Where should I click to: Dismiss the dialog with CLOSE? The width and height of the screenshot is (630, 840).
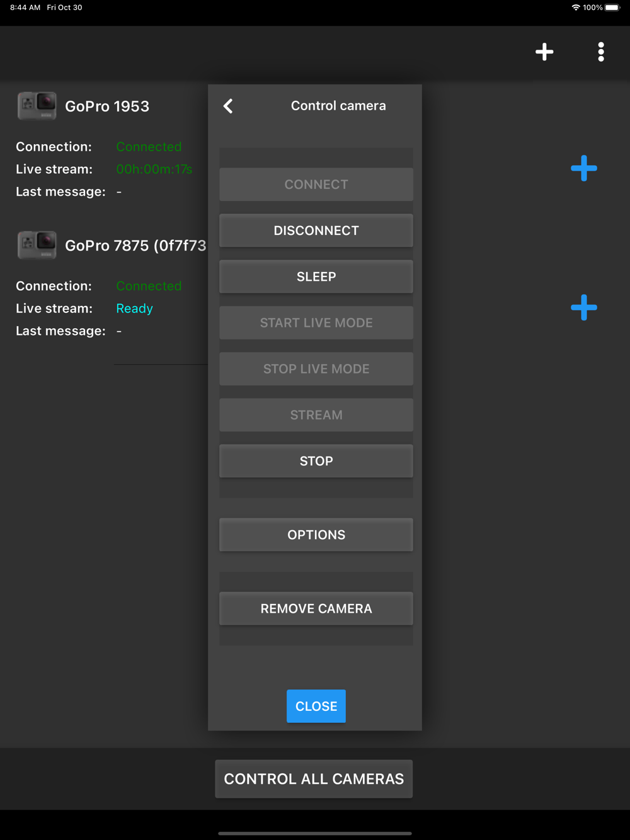coord(316,706)
